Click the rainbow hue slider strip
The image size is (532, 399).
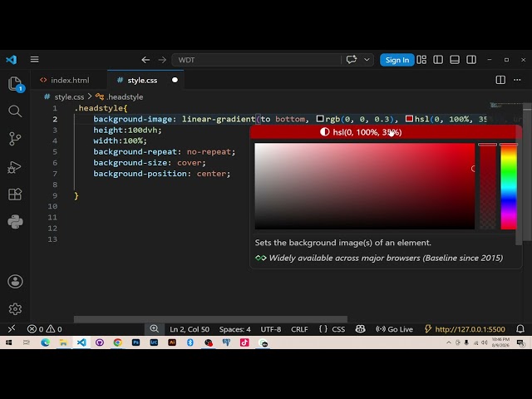click(509, 186)
